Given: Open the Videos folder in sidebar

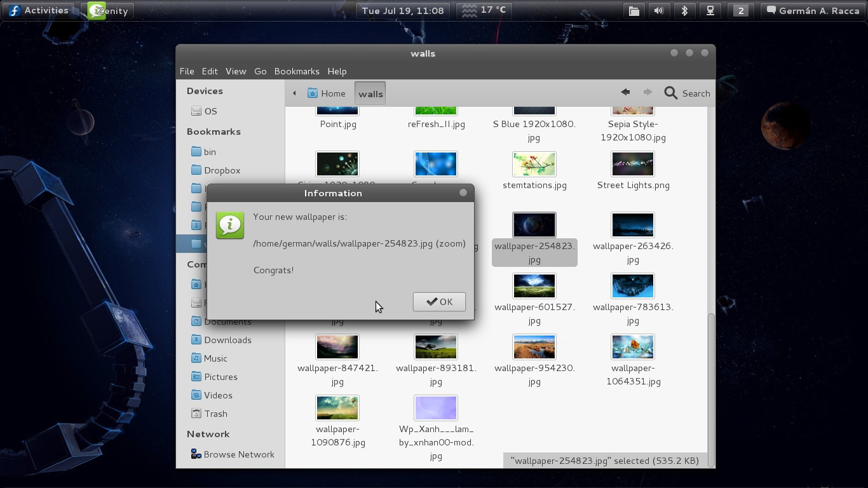Looking at the screenshot, I should coord(212,395).
